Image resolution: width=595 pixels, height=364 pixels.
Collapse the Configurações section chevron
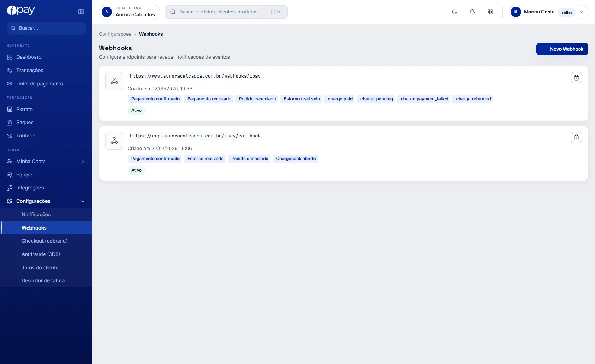click(x=83, y=201)
